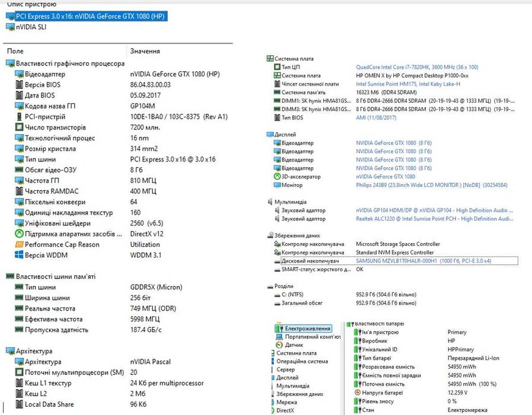Screen dimensions: 532x415
Task: Select Мультимедіа in the category tree
Action: 293,386
